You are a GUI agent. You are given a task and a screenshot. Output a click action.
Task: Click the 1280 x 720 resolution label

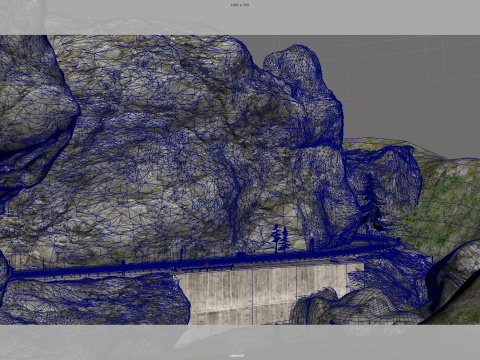point(240,5)
